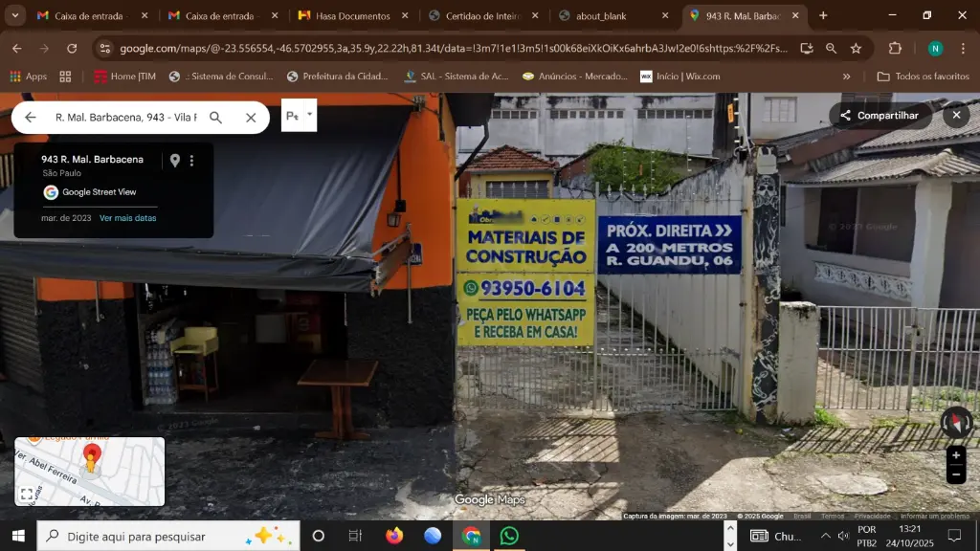This screenshot has width=980, height=551.
Task: Exit Street View with the top-right X button
Action: tap(955, 116)
